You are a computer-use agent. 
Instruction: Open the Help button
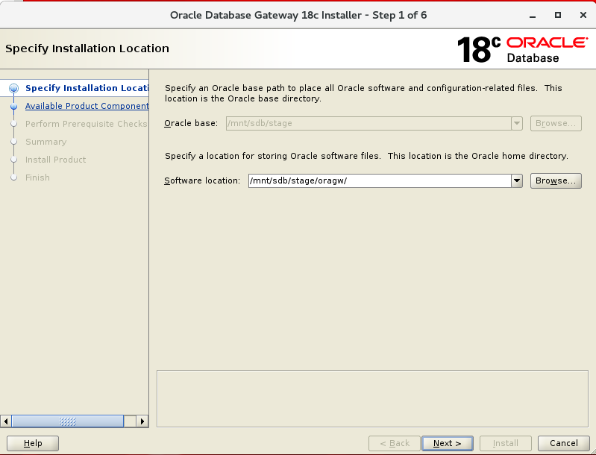33,443
